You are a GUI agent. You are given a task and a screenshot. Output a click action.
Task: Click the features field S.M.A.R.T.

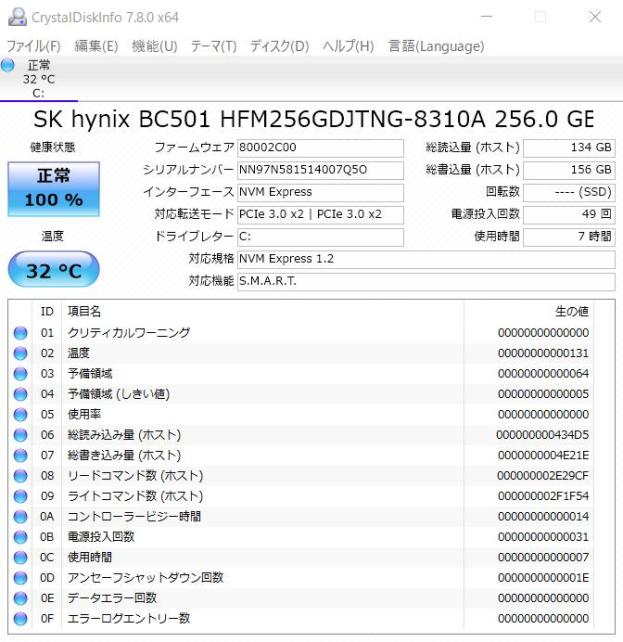426,281
